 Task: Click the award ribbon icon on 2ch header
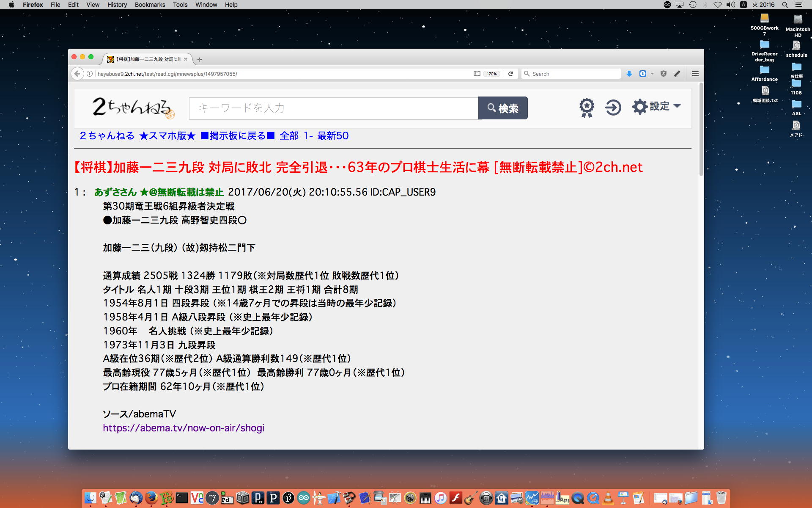pyautogui.click(x=587, y=108)
